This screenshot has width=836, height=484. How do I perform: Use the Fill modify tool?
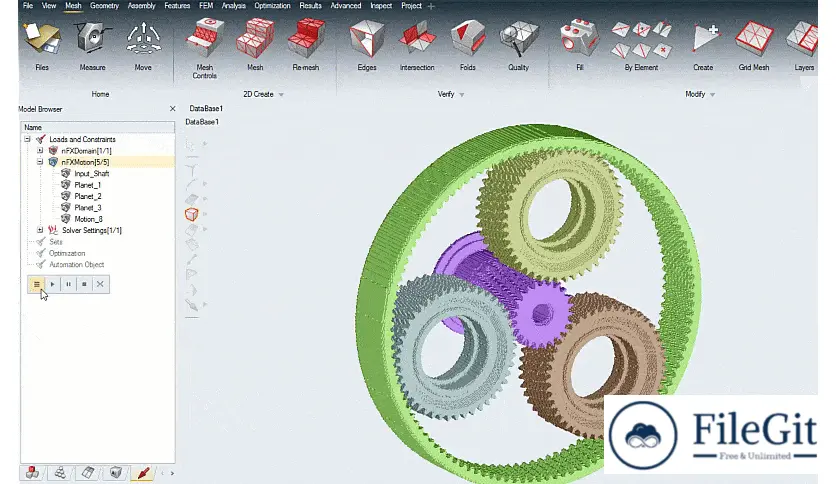click(x=580, y=45)
